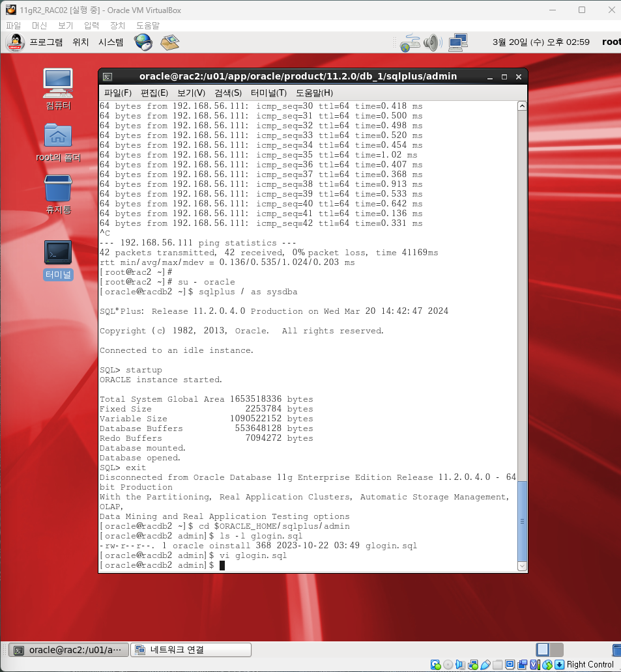This screenshot has height=672, width=621.
Task: Minimize the terminal window
Action: [x=490, y=77]
